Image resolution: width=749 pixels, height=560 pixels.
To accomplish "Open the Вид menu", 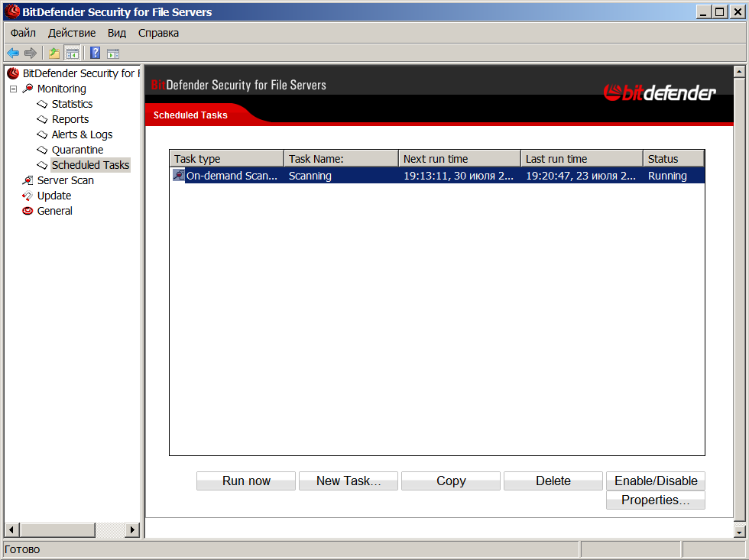I will point(116,33).
